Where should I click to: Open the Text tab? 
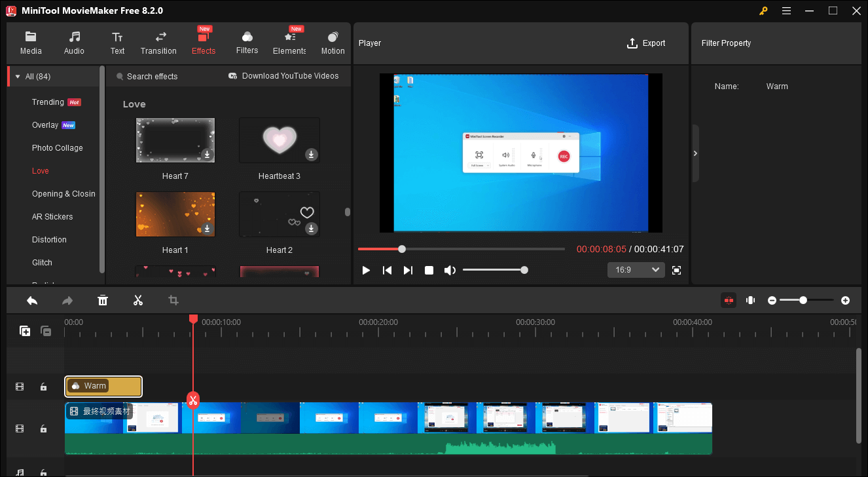[117, 43]
